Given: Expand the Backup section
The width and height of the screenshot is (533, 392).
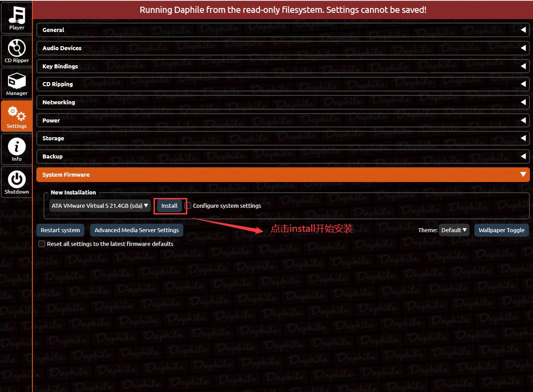Looking at the screenshot, I should 283,156.
